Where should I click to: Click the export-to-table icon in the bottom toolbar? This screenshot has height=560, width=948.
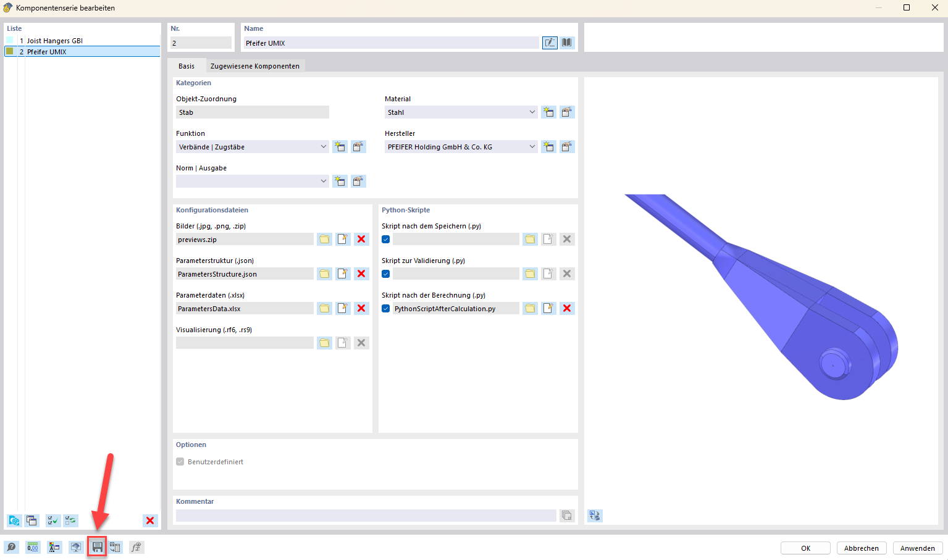(115, 547)
